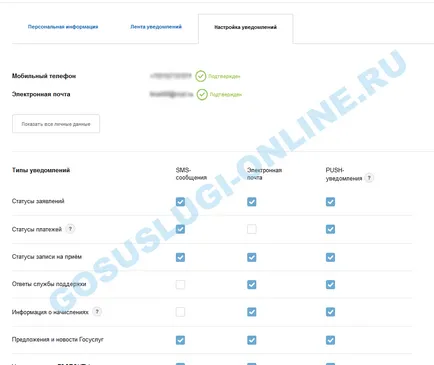Uncheck PUSH for Статусы заявлений
Image resolution: width=434 pixels, height=365 pixels.
[330, 202]
